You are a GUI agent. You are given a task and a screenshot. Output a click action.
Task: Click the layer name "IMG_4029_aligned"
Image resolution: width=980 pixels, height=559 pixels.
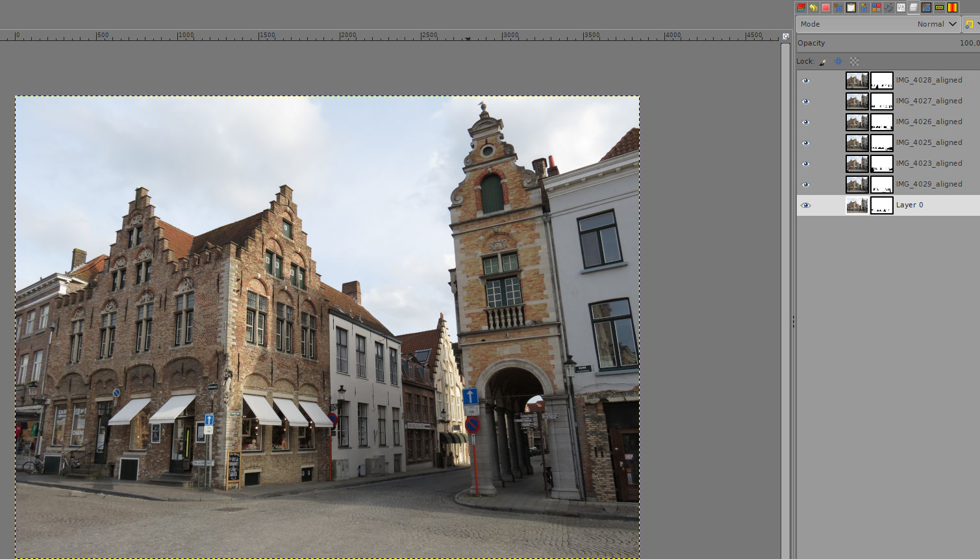929,185
